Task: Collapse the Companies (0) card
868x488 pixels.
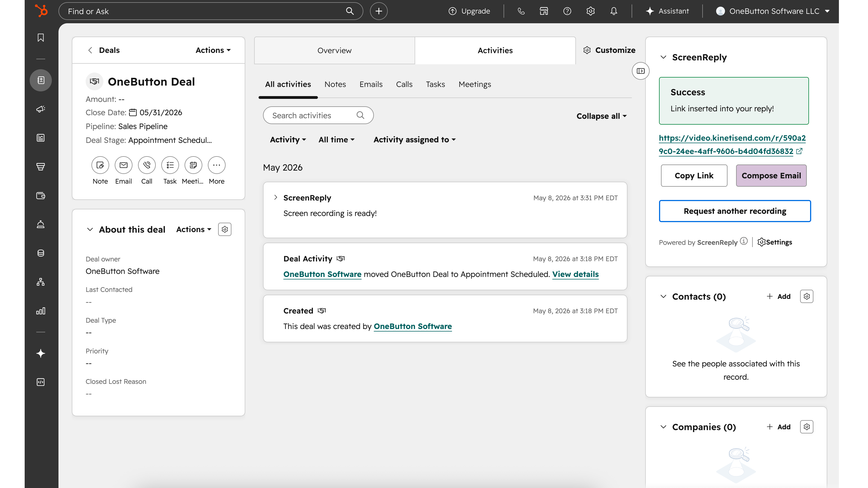Action: click(x=663, y=427)
